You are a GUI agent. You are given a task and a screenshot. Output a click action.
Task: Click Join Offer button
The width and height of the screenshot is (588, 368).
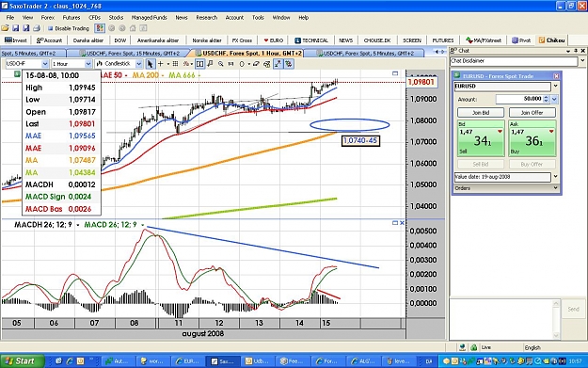[x=532, y=113]
